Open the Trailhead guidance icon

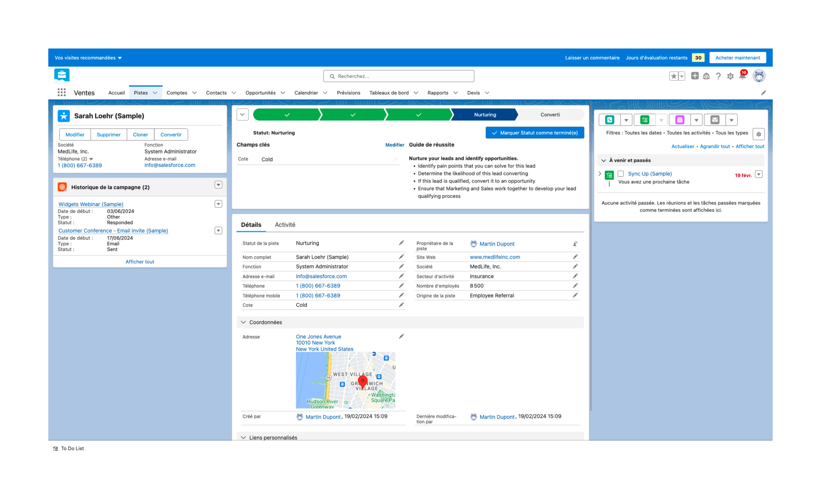point(706,76)
